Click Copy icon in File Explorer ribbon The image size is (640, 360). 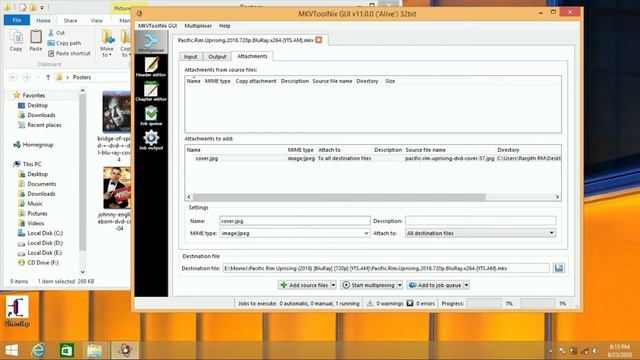click(x=16, y=41)
